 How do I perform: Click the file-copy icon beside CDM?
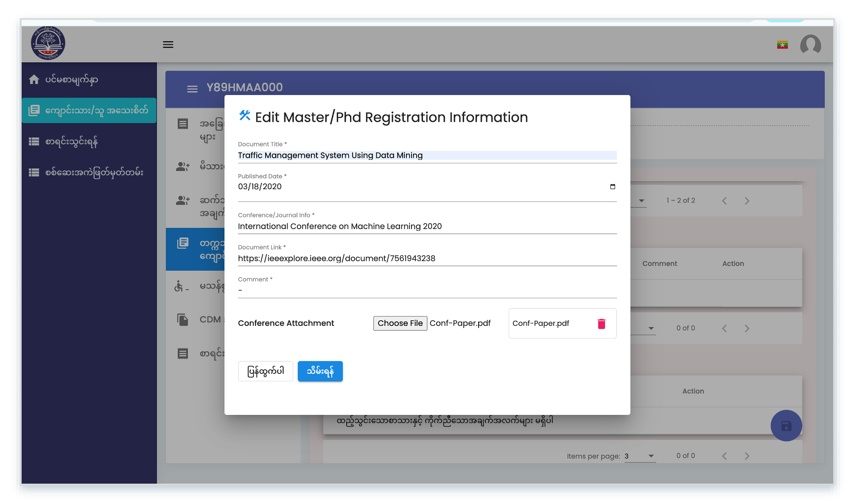183,319
